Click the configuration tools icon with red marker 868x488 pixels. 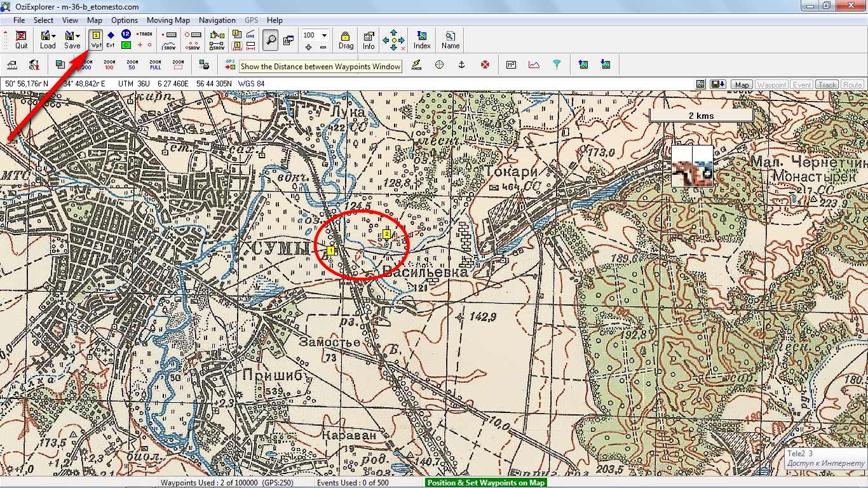click(x=35, y=64)
